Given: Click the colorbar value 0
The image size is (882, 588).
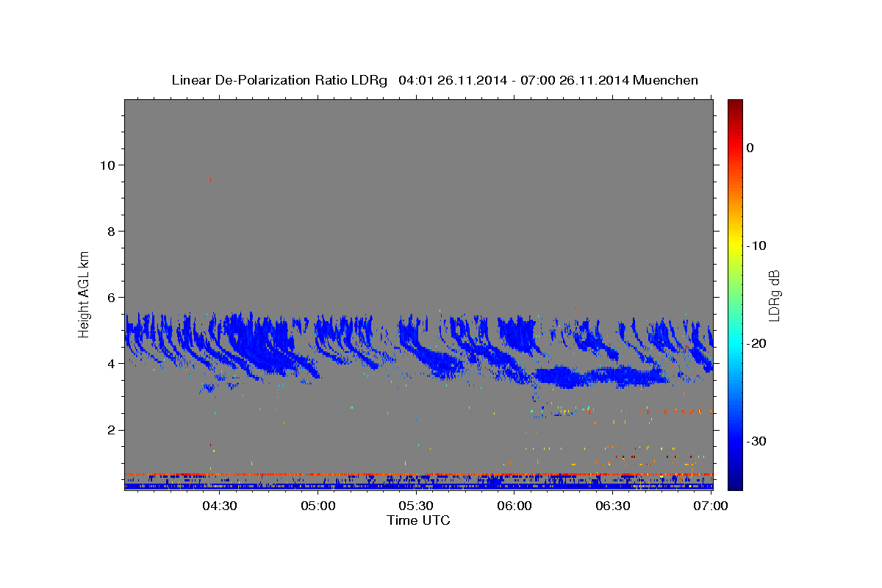Looking at the screenshot, I should click(x=750, y=148).
